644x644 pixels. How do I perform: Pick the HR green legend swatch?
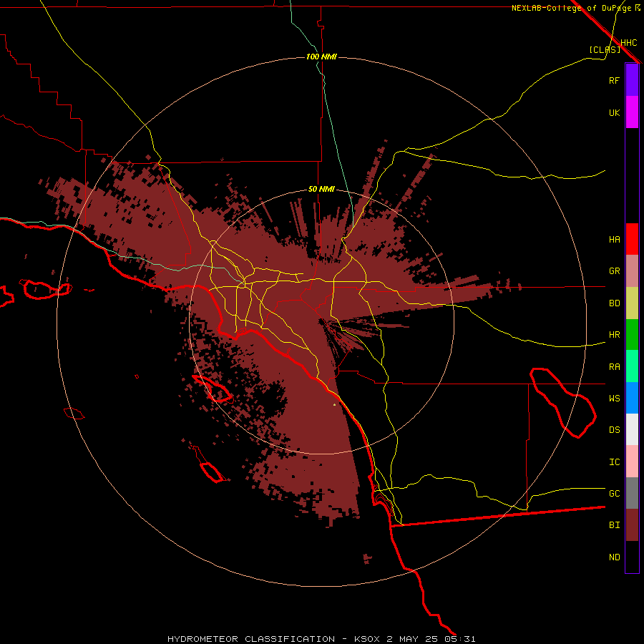[x=632, y=334]
